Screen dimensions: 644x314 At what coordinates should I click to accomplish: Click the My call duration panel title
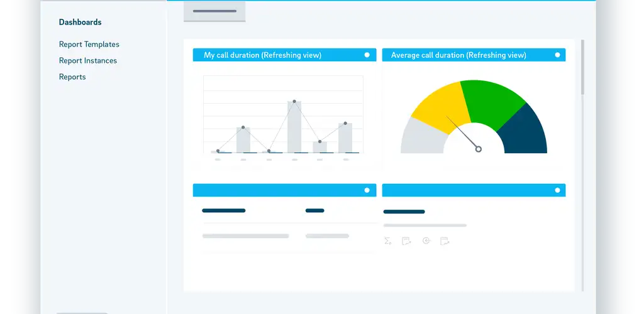(262, 55)
